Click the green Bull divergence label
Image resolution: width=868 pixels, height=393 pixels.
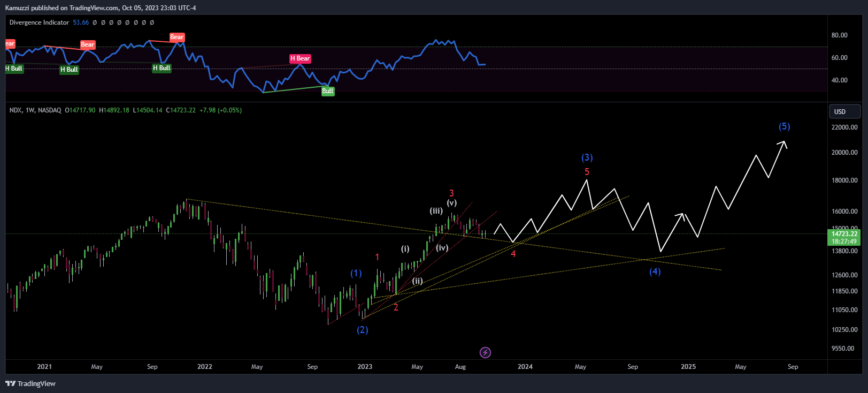point(328,91)
